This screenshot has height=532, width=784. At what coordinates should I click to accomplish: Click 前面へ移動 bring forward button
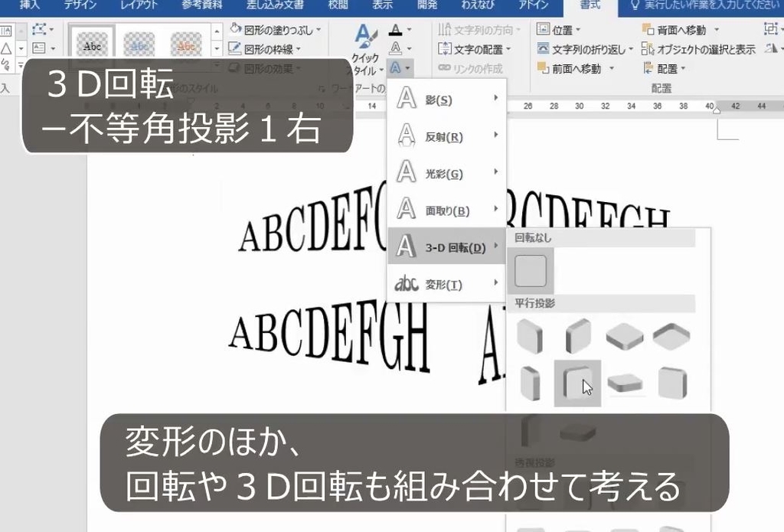569,68
